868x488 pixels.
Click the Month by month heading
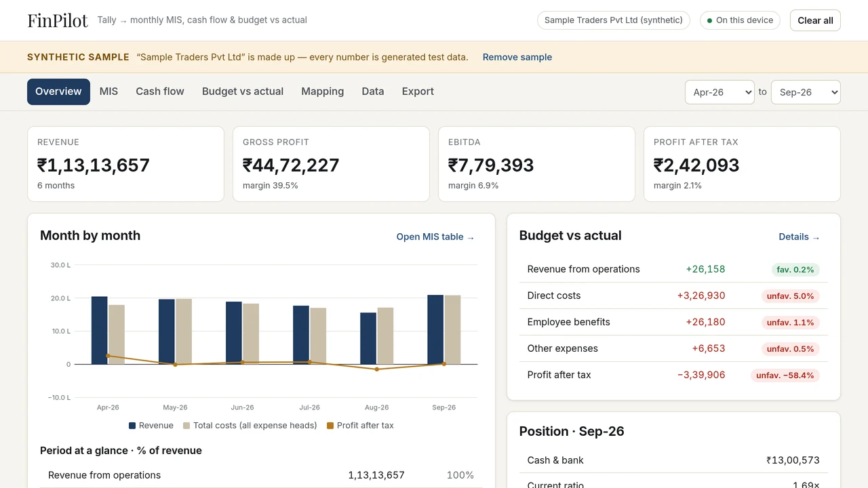tap(90, 236)
